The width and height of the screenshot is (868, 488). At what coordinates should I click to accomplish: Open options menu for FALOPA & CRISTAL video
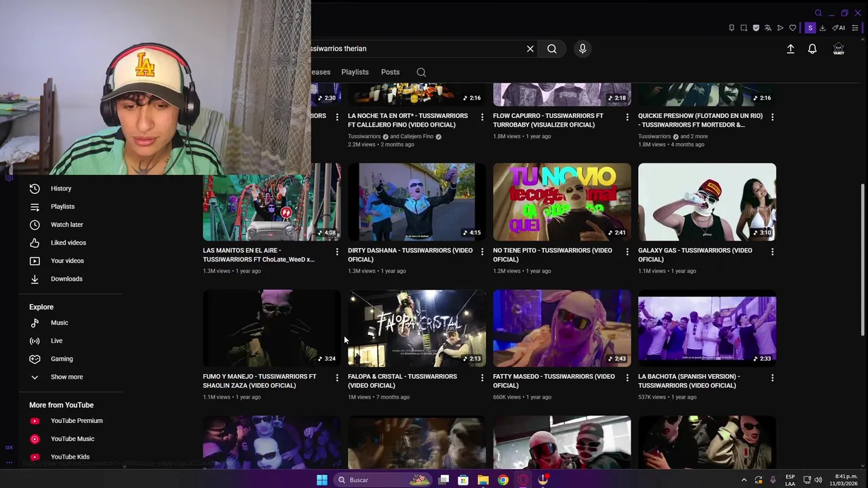(482, 378)
